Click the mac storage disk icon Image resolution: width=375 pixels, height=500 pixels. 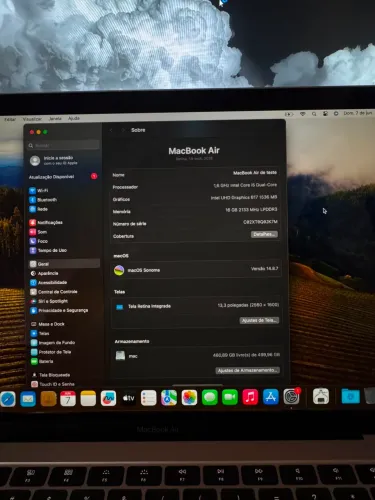120,356
